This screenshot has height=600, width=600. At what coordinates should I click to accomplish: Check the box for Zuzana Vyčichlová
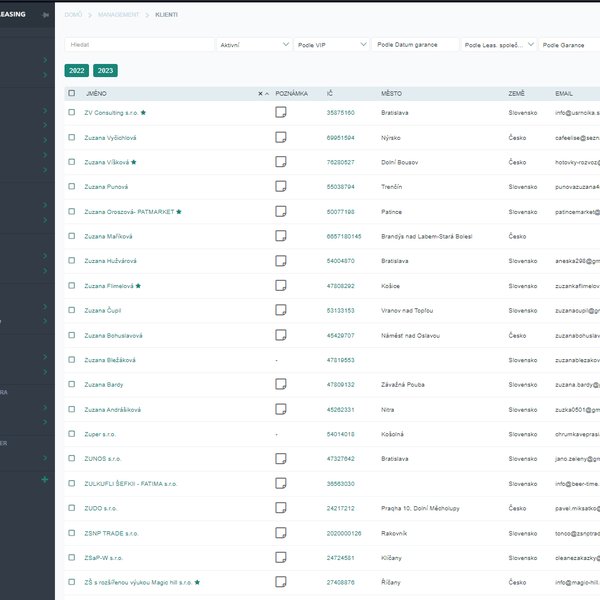(71, 138)
